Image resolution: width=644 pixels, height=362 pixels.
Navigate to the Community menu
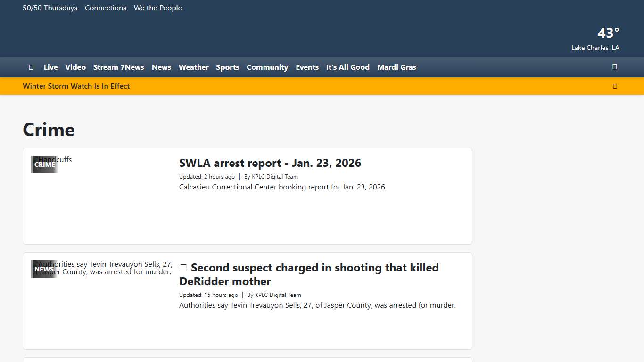[x=267, y=67]
